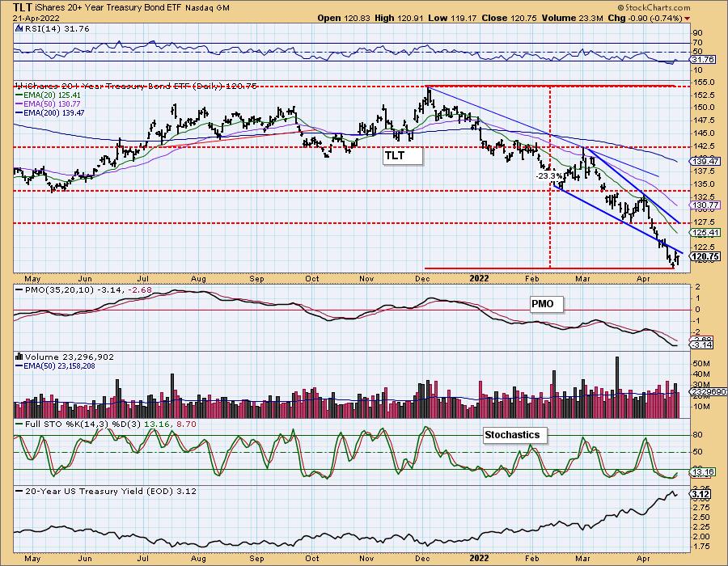728x566 pixels.
Task: Click the TLT annotation box on price chart
Action: 403,156
